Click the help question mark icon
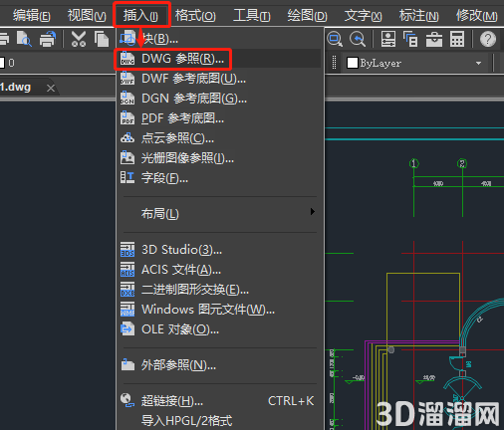 (x=488, y=39)
